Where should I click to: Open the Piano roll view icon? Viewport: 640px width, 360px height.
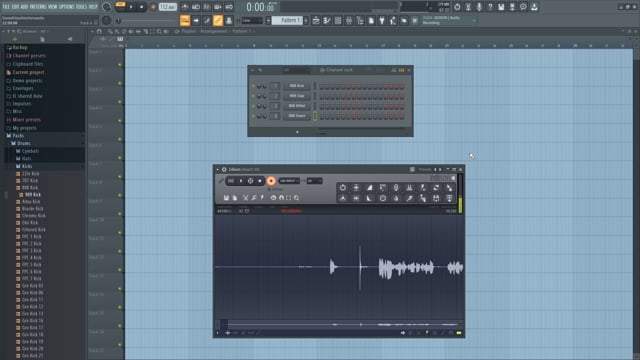[327, 20]
